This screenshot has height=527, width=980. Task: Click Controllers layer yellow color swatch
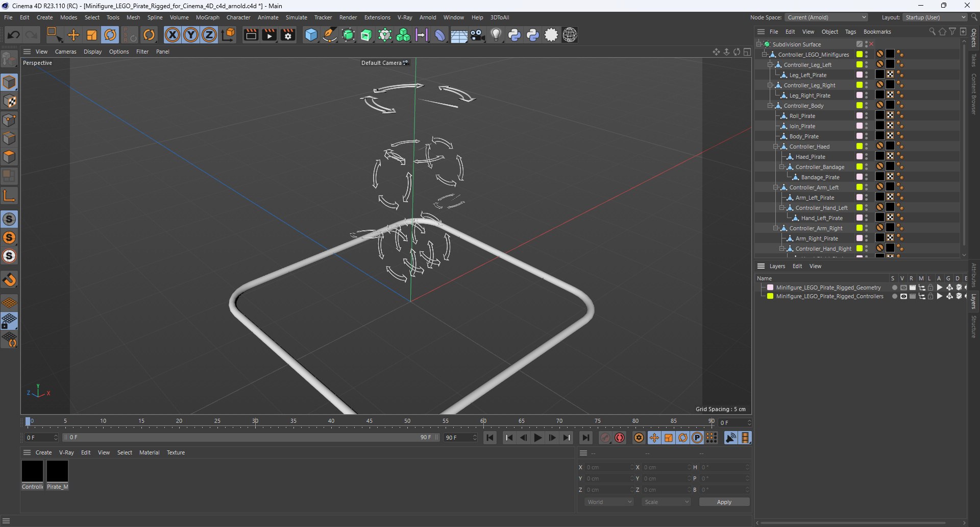[x=770, y=296]
